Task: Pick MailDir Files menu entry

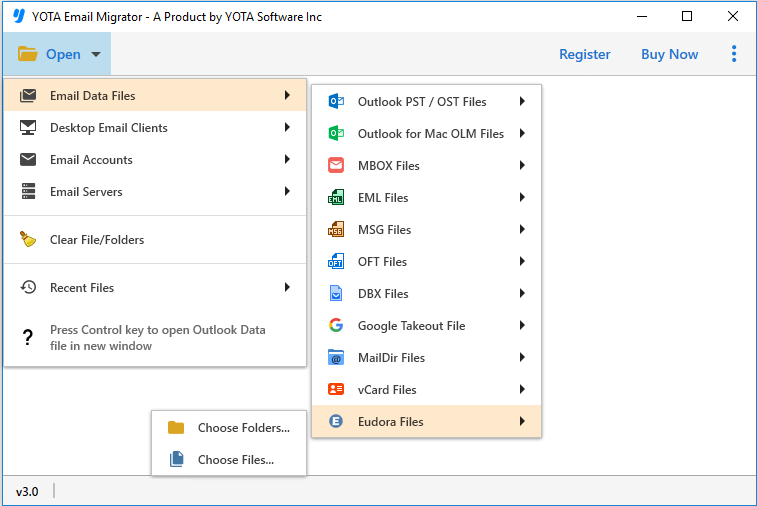Action: [426, 357]
